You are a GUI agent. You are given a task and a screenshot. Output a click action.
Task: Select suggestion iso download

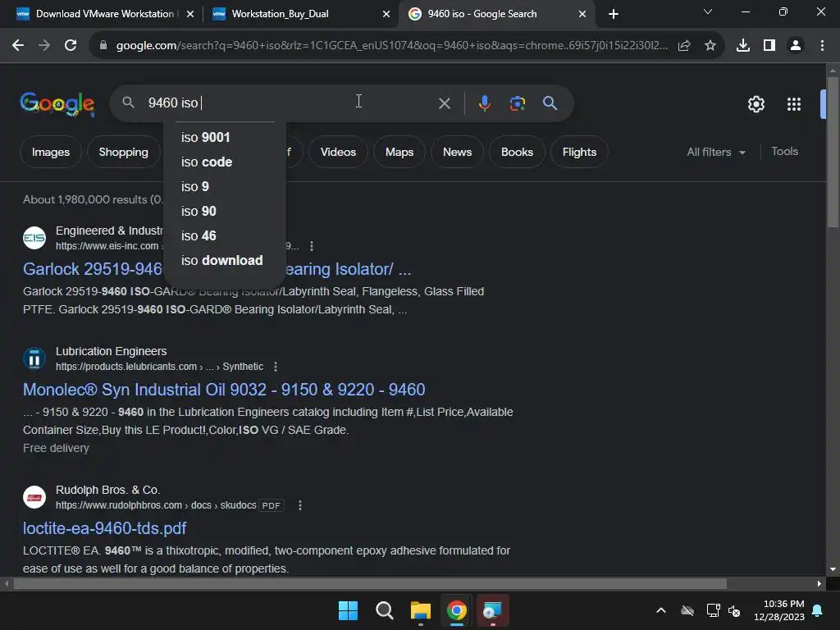pos(225,260)
